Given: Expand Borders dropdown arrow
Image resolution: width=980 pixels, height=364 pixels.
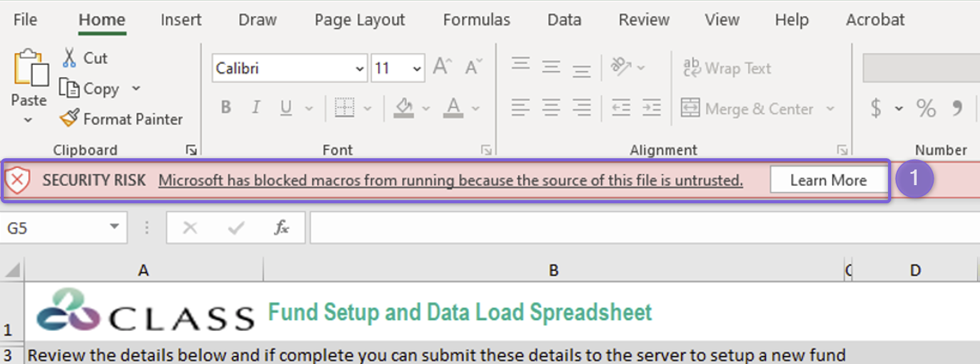Looking at the screenshot, I should (x=368, y=109).
